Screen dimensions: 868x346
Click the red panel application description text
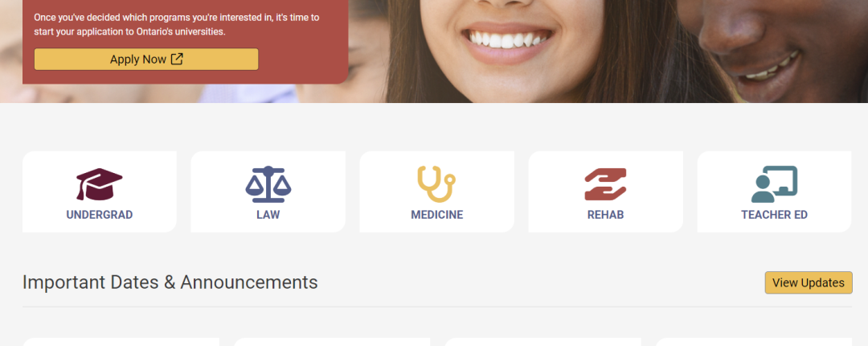(x=177, y=24)
